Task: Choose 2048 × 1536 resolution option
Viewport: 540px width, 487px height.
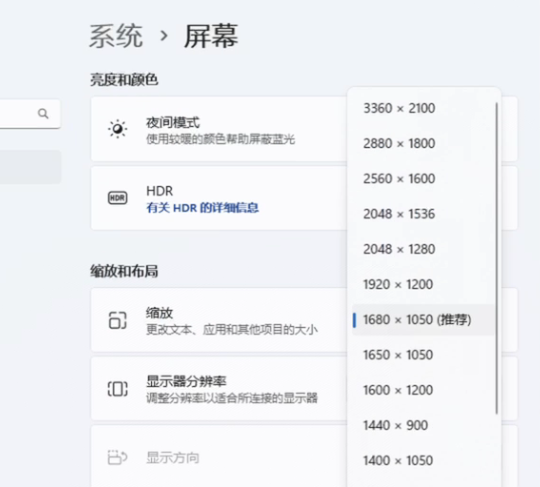Action: [x=423, y=214]
